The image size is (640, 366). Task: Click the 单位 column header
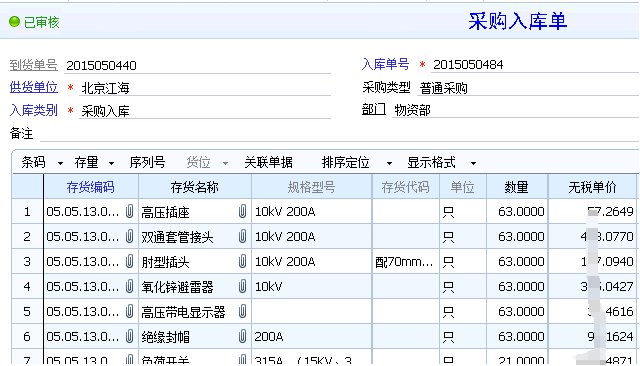click(463, 187)
